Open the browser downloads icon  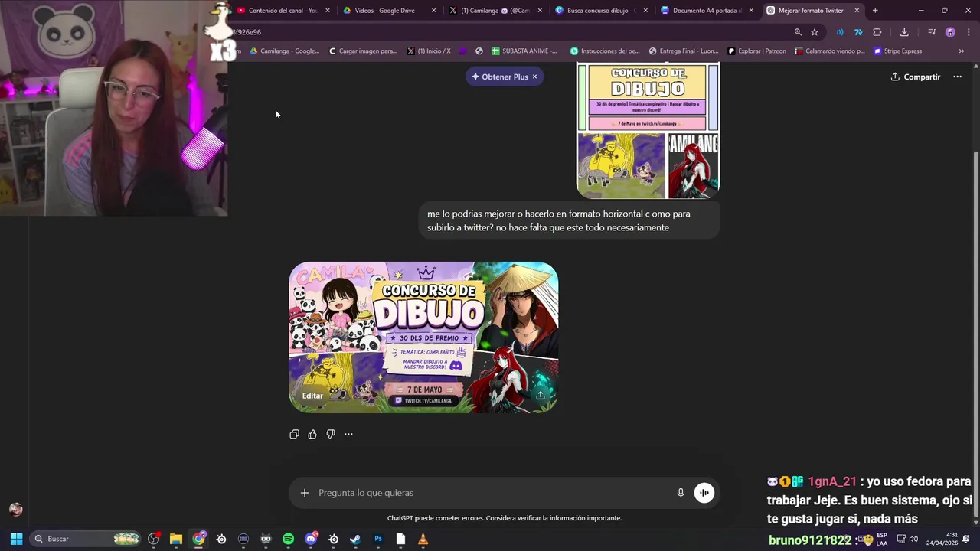click(904, 32)
